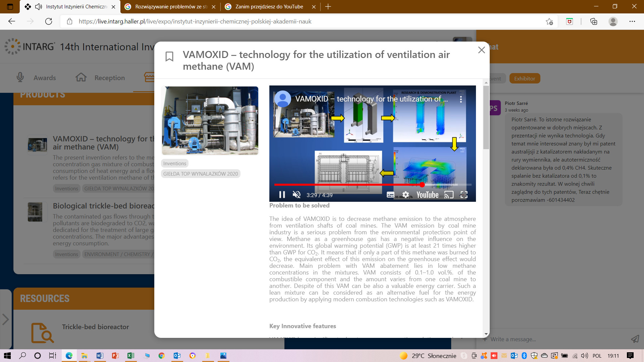Click the video channel avatar

[282, 99]
